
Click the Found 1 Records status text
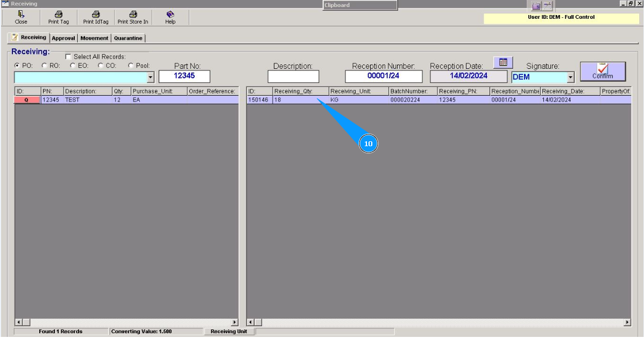coord(60,332)
